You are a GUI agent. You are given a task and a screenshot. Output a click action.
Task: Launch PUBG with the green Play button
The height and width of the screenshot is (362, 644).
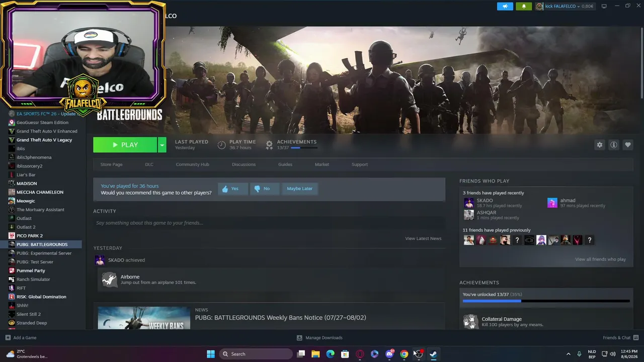pyautogui.click(x=125, y=145)
